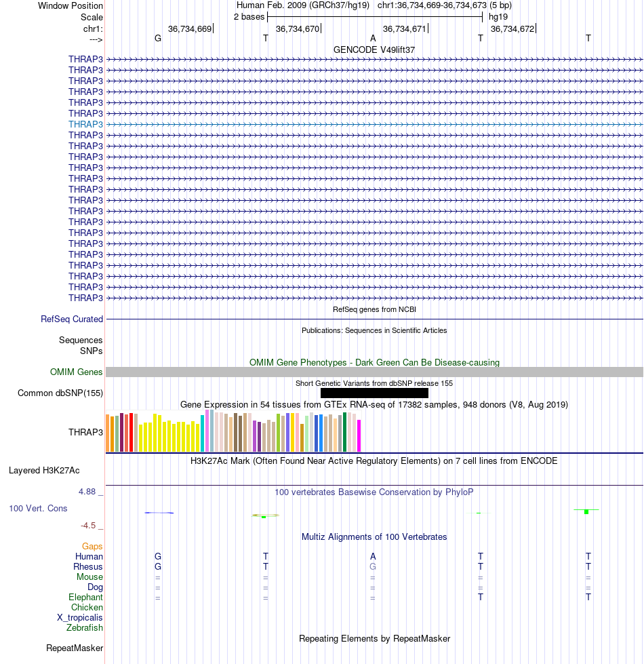Open Multiz Alignments of 100 Vertebrates title
644x664 pixels.
374,537
